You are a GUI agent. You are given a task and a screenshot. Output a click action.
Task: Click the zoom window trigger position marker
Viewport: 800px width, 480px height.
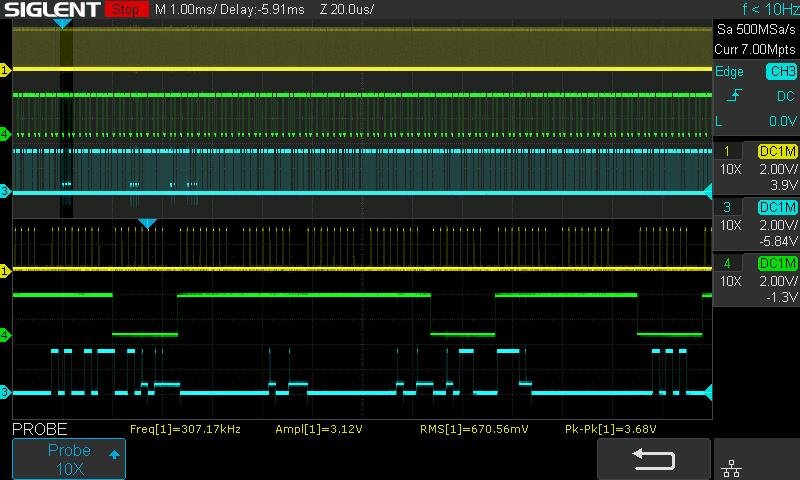[x=148, y=223]
